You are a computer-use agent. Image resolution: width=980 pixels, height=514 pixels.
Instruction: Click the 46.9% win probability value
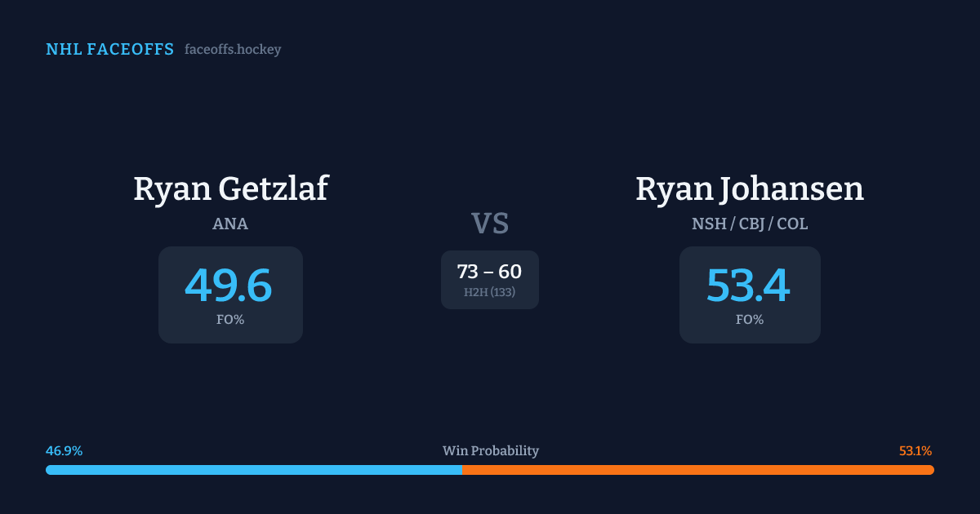[65, 451]
